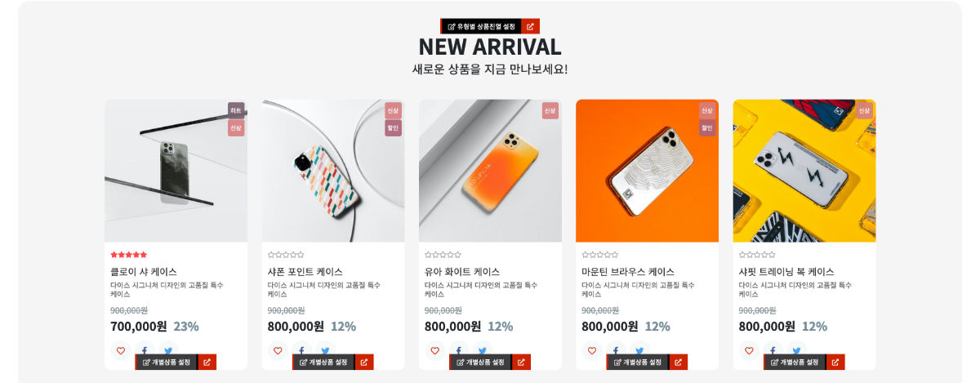Click Facebook icon for 마운틴 브라우스 케이스

(616, 350)
